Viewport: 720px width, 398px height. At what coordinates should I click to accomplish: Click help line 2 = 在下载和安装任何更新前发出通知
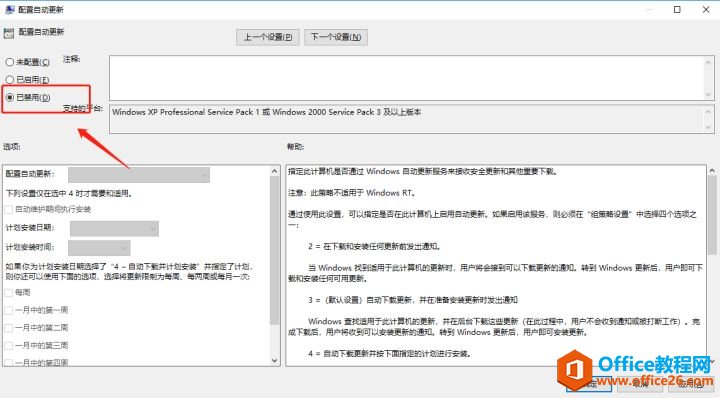tap(375, 247)
